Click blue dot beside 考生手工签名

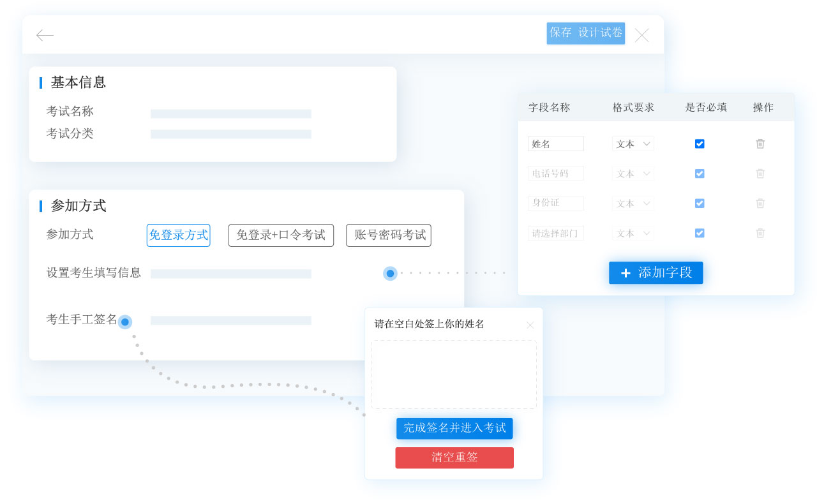click(x=125, y=322)
